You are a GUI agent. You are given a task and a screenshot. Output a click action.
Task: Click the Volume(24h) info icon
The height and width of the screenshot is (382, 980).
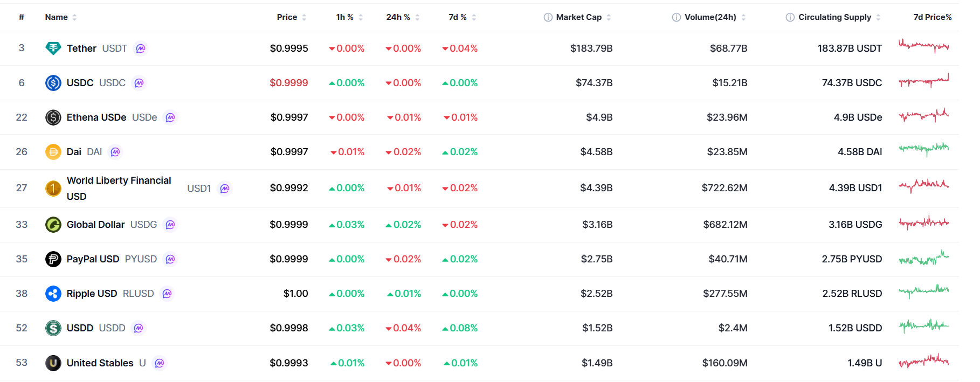click(x=677, y=17)
